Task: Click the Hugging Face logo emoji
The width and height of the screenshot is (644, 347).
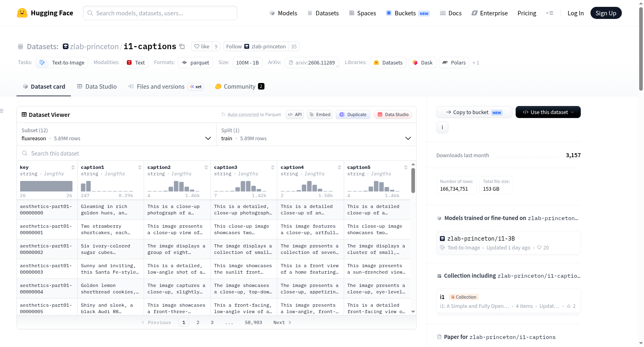Action: pyautogui.click(x=22, y=13)
